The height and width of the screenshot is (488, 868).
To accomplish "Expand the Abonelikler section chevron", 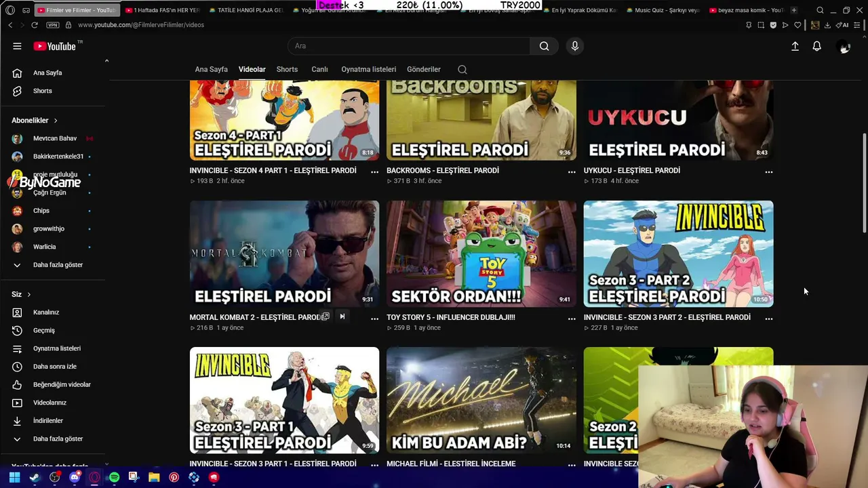I will [56, 121].
